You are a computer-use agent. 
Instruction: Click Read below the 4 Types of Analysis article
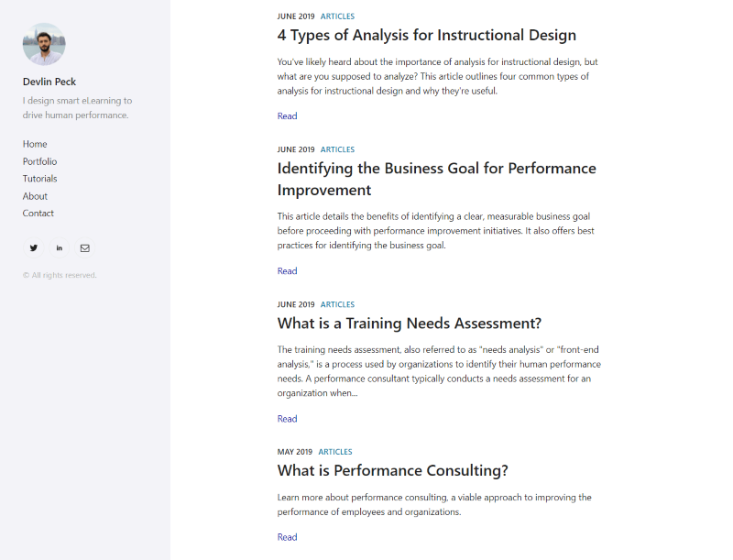[287, 115]
